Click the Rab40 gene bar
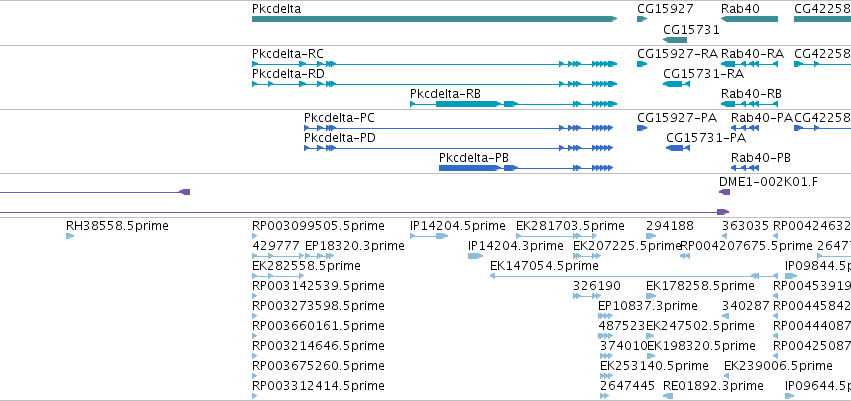This screenshot has height=401, width=851. click(750, 19)
